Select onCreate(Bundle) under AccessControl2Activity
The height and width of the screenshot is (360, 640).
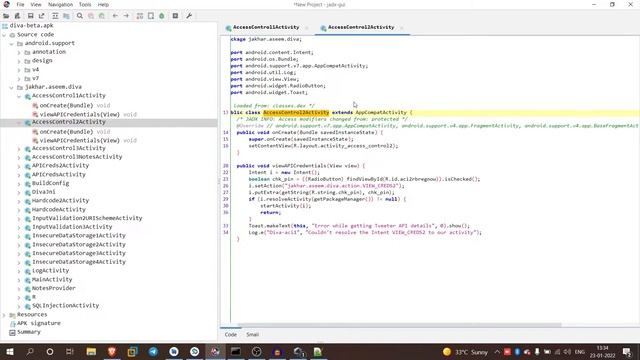click(x=66, y=132)
